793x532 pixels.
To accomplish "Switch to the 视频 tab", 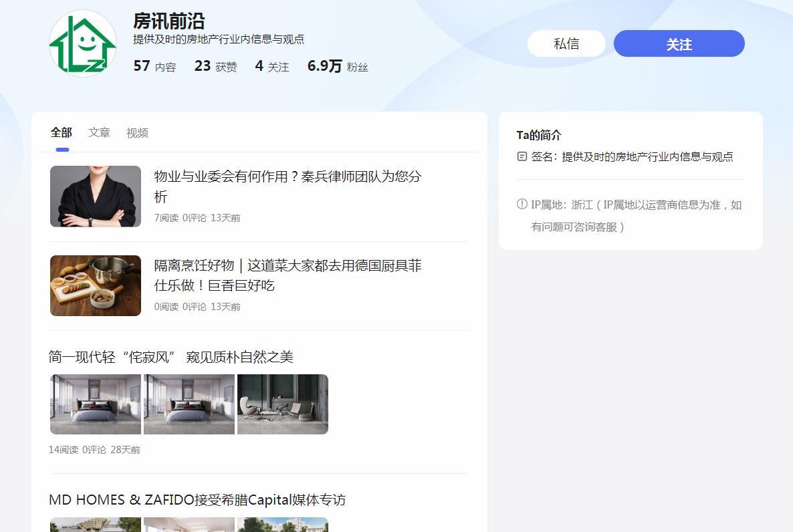I will tap(137, 132).
